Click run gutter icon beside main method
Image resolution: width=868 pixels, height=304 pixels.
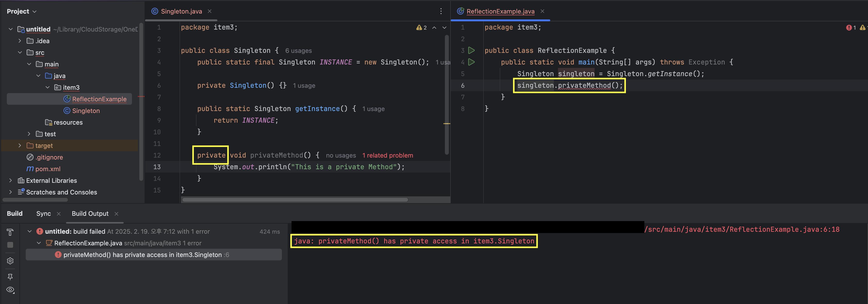pyautogui.click(x=471, y=62)
